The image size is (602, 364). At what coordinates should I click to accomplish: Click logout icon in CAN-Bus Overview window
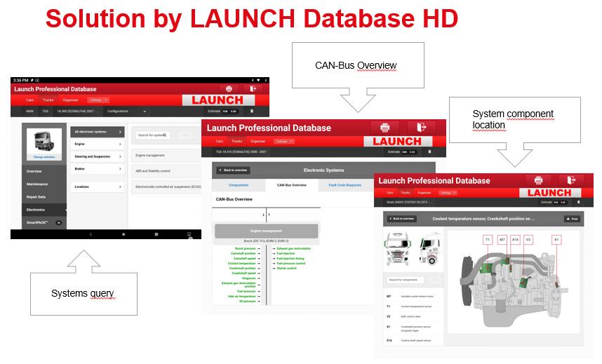pos(421,127)
